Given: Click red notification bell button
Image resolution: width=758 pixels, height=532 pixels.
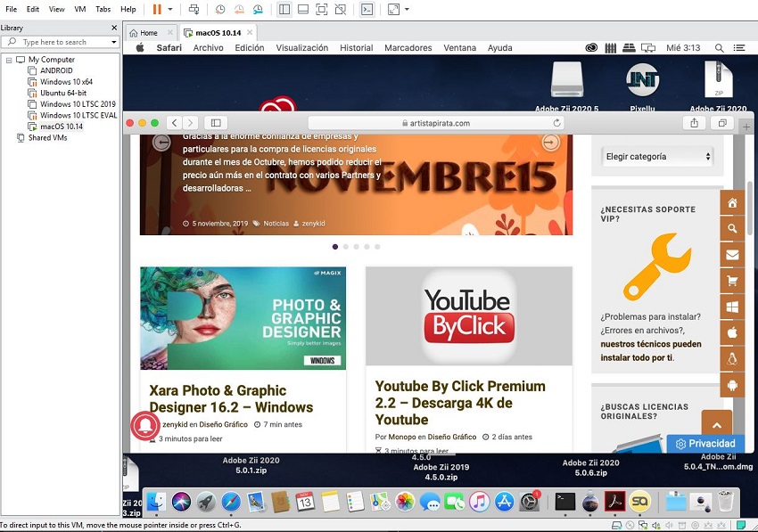Looking at the screenshot, I should pos(144,425).
